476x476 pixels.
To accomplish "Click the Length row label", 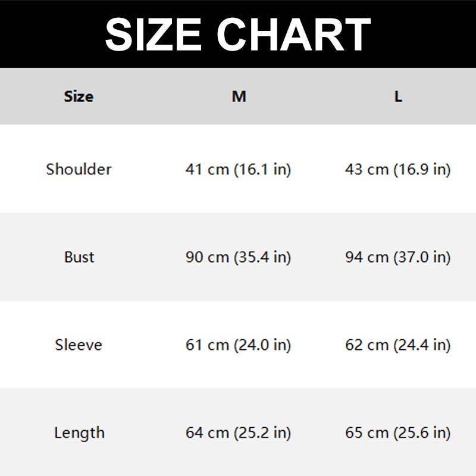I will 79,433.
